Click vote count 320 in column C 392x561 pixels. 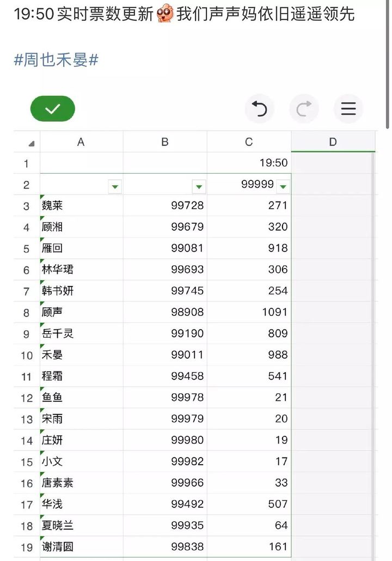[278, 227]
